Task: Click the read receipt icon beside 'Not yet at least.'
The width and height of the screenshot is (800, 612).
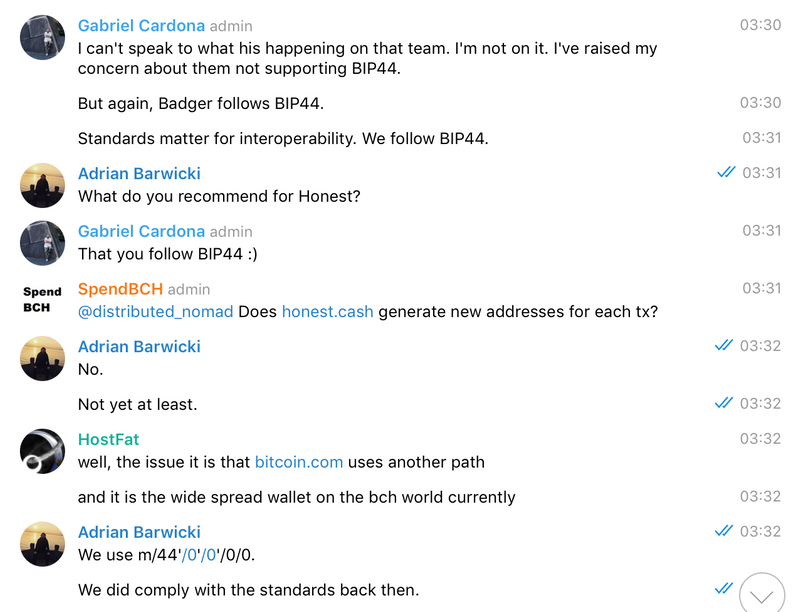Action: [724, 403]
